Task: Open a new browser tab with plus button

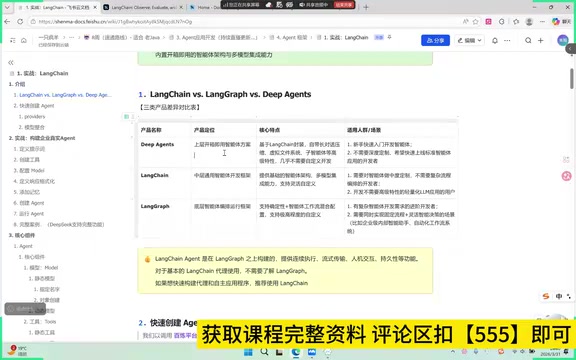Action: [366, 7]
